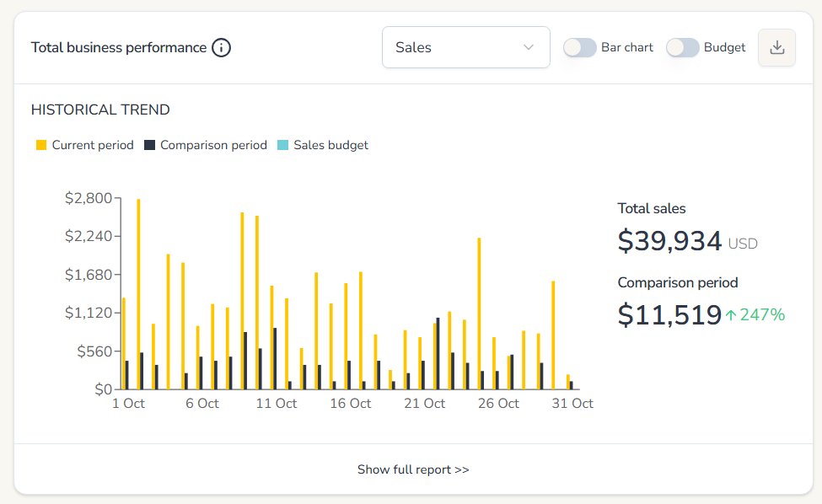Enable the Budget toggle

point(682,48)
